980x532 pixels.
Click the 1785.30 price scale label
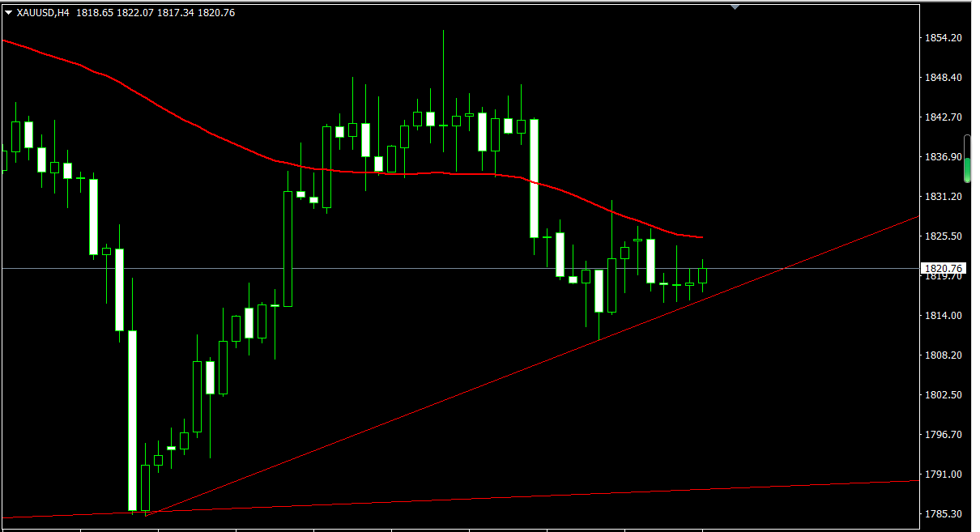tap(943, 514)
